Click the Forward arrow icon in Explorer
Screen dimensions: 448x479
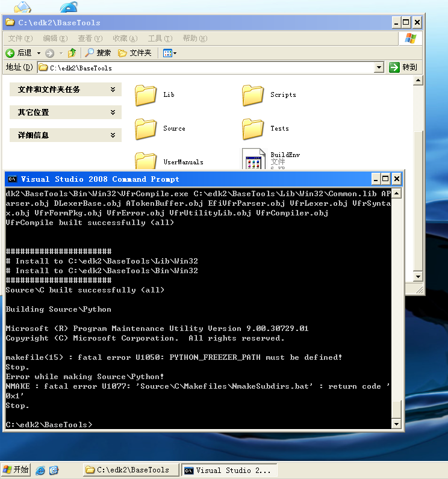(x=49, y=54)
